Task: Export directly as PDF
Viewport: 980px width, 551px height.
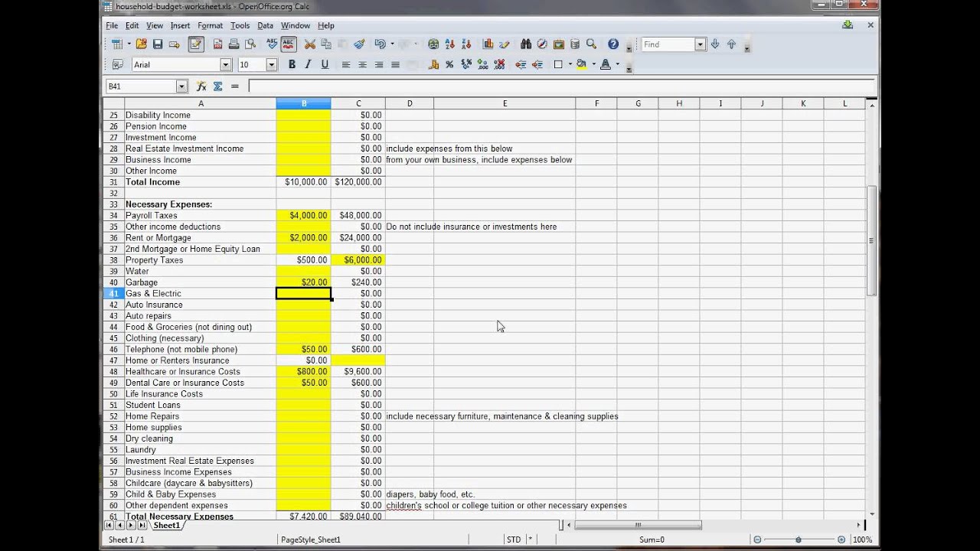Action: pyautogui.click(x=217, y=44)
